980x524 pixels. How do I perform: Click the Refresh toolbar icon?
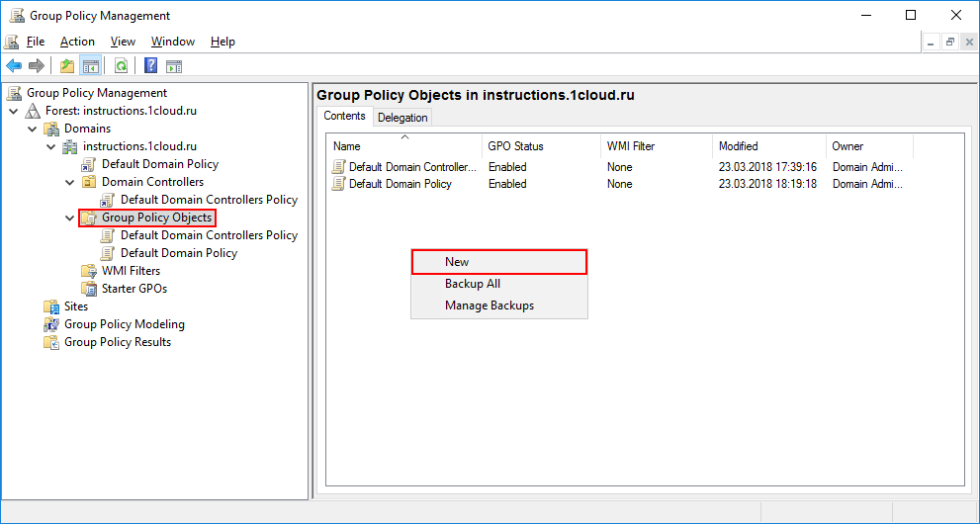click(121, 66)
